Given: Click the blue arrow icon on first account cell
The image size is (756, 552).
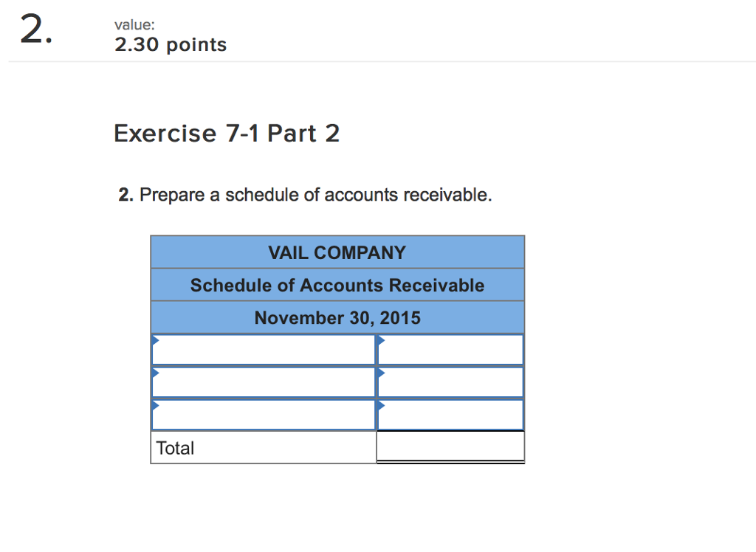Looking at the screenshot, I should coord(155,341).
